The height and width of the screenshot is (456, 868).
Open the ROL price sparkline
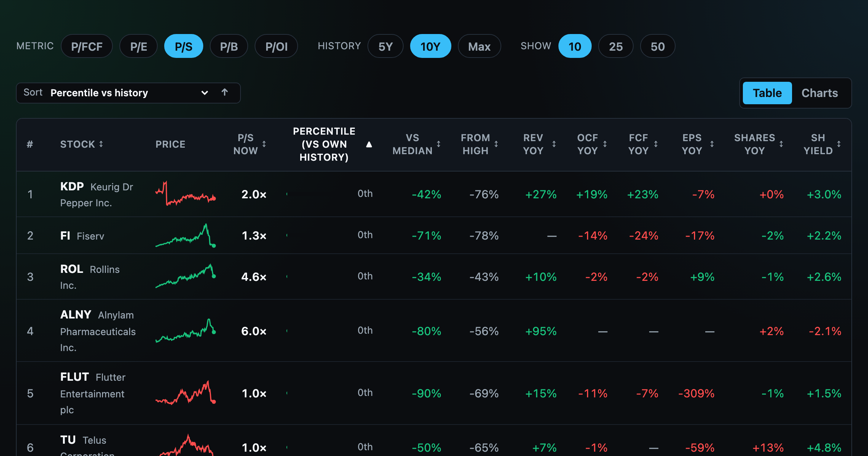tap(186, 276)
